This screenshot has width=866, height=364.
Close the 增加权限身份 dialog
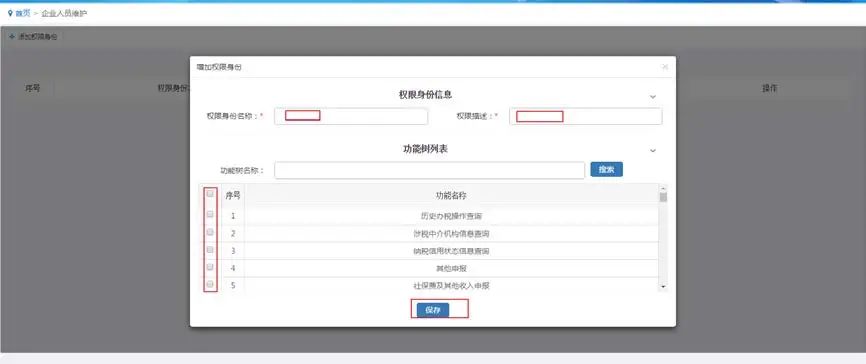click(x=665, y=67)
